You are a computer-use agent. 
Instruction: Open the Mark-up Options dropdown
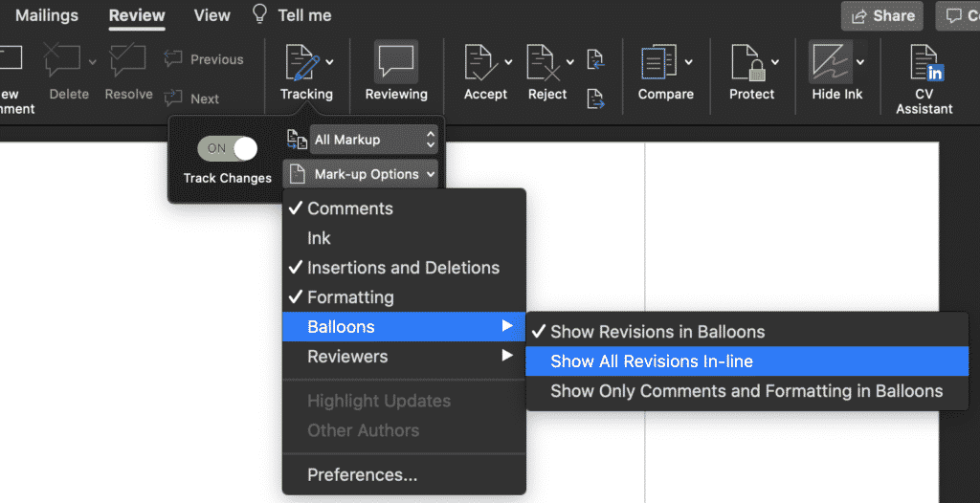click(x=360, y=174)
